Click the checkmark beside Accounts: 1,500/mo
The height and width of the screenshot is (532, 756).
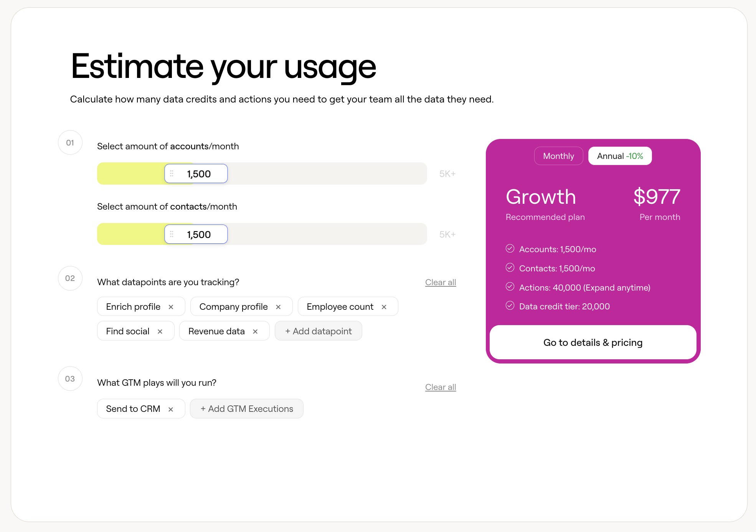click(510, 249)
